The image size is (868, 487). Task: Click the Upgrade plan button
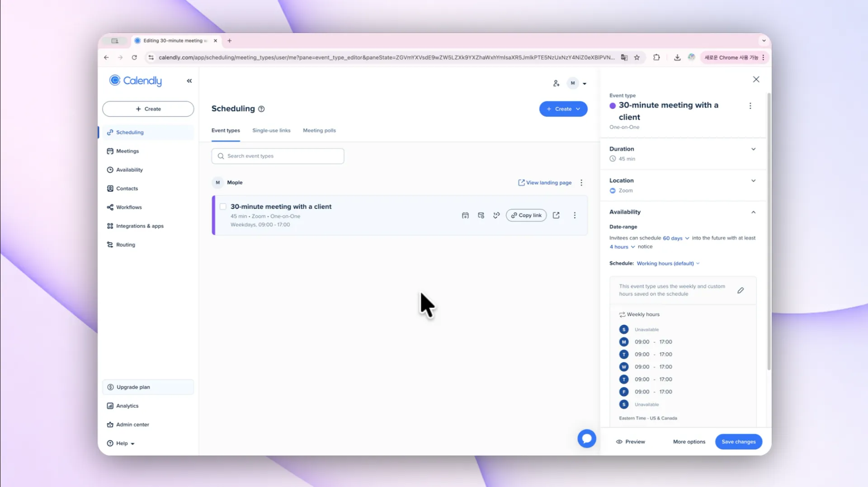[148, 388]
